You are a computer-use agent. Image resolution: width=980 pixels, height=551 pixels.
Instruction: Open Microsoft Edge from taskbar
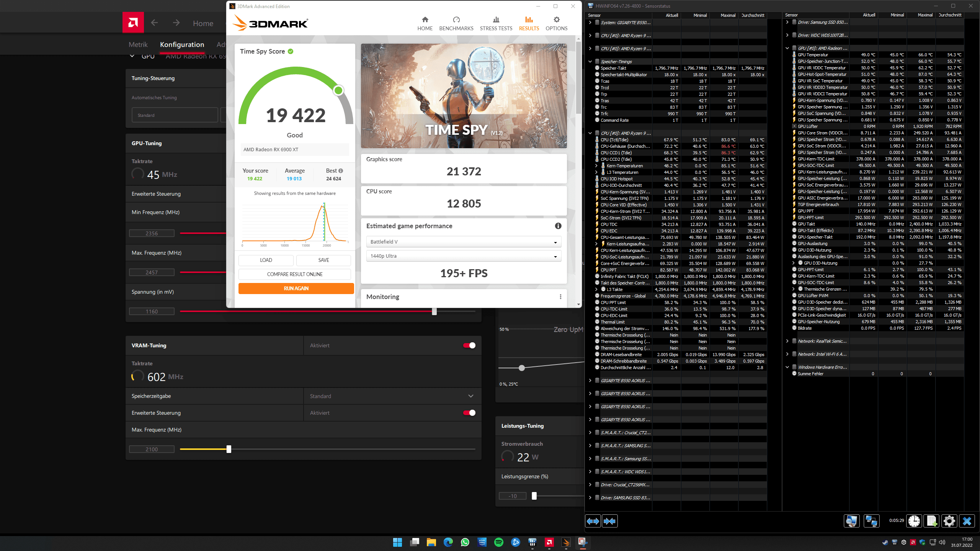click(x=448, y=542)
